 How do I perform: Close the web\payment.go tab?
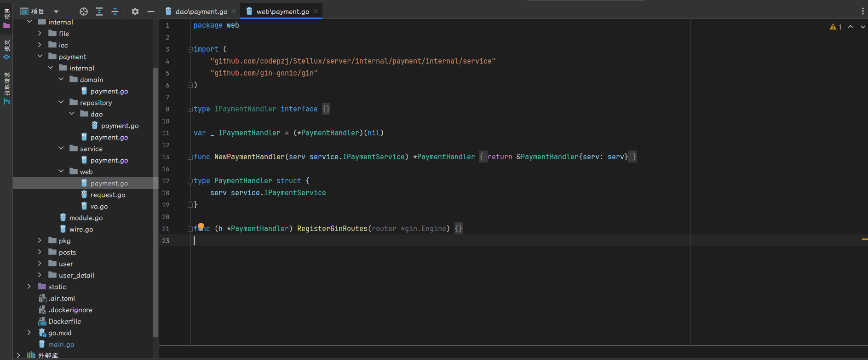316,12
